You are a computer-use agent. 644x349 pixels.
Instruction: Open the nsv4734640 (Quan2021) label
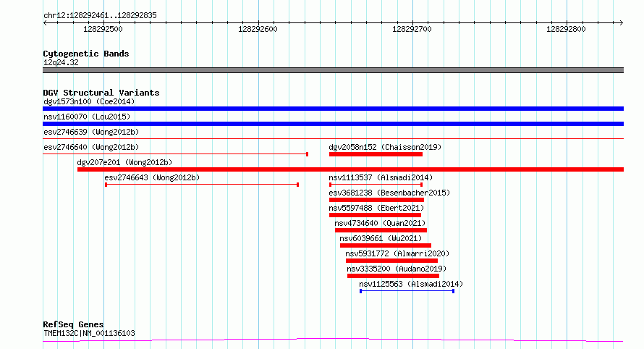380,223
